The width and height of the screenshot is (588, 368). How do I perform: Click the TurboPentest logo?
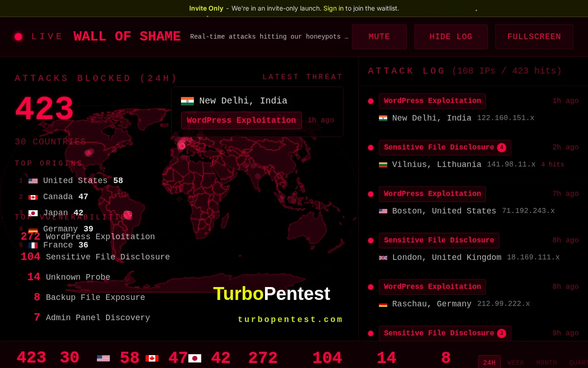[271, 294]
